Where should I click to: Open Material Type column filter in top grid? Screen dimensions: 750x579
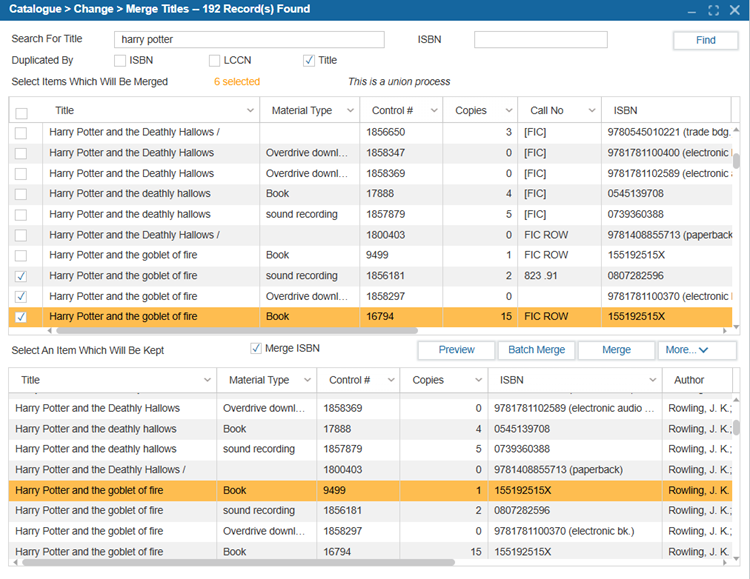[350, 111]
